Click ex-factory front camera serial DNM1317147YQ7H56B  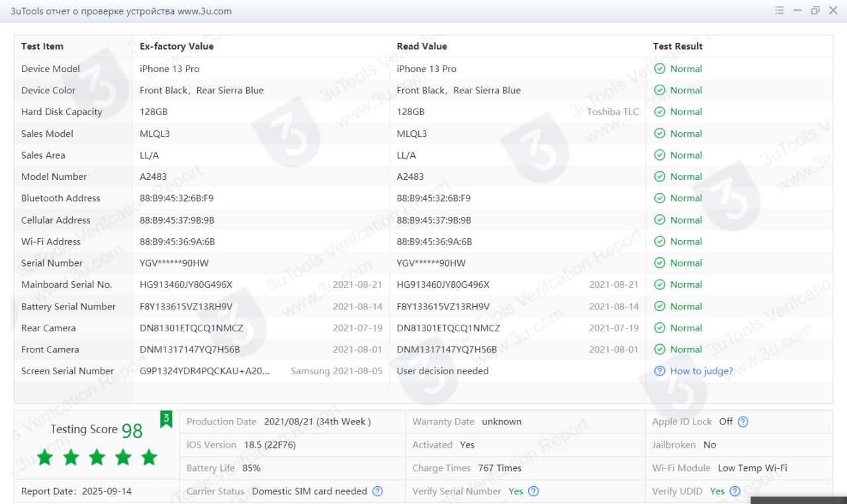click(x=190, y=349)
